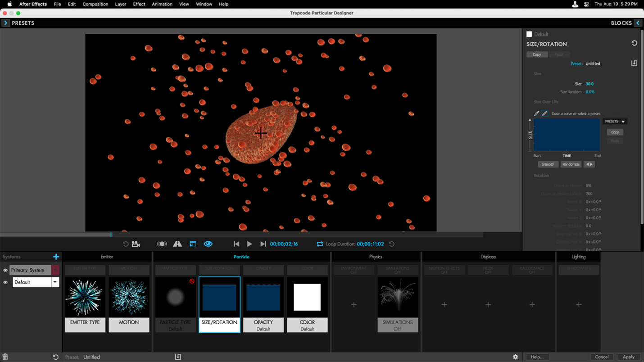The image size is (644, 362).
Task: Jump to the end of preview
Action: click(x=263, y=244)
